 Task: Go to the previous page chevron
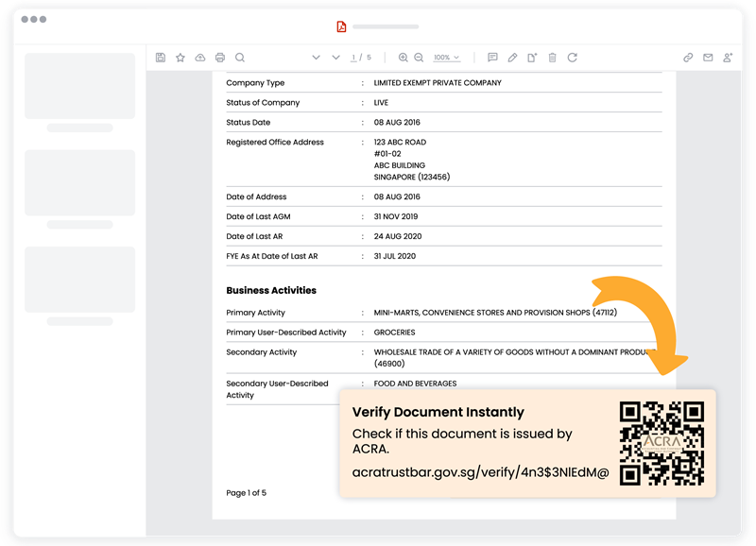pos(317,58)
